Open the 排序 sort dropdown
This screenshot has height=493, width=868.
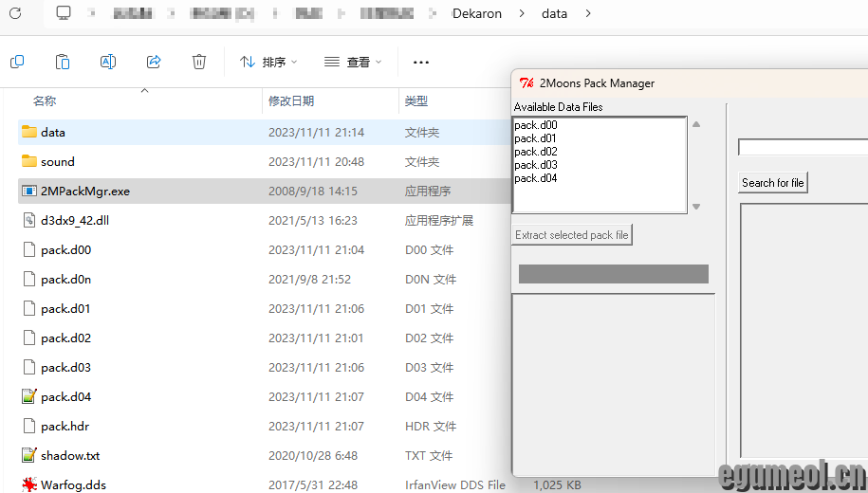(x=268, y=62)
